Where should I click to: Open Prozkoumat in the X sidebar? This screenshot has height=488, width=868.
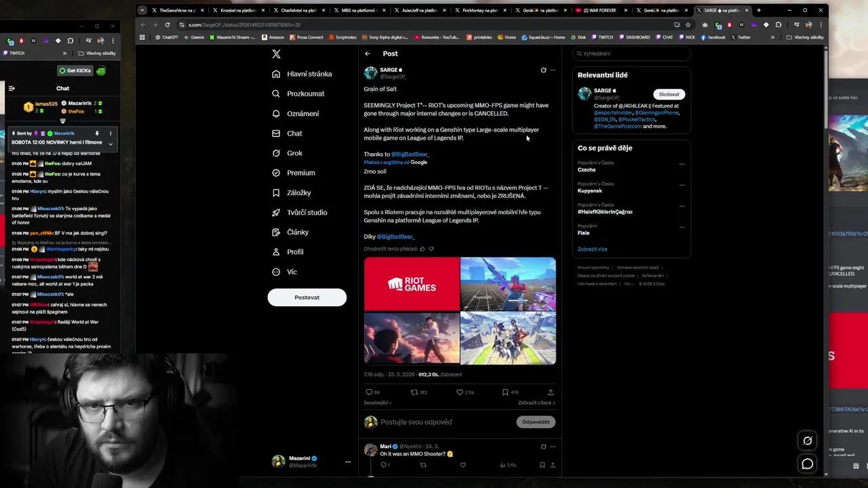(x=298, y=94)
